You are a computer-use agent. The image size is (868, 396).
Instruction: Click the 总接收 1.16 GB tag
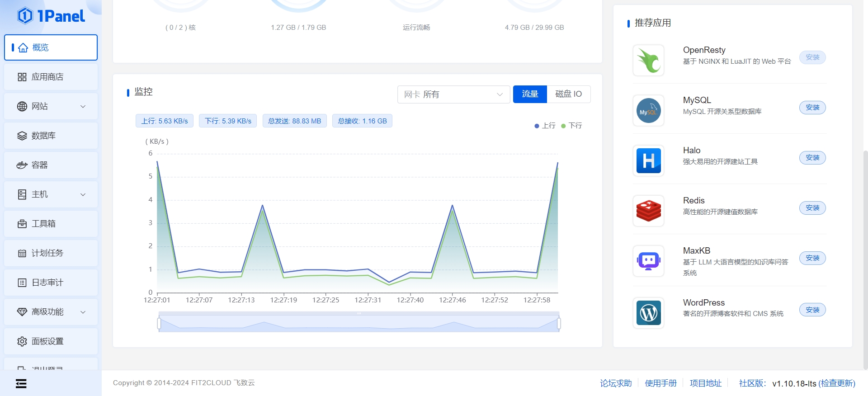(362, 121)
